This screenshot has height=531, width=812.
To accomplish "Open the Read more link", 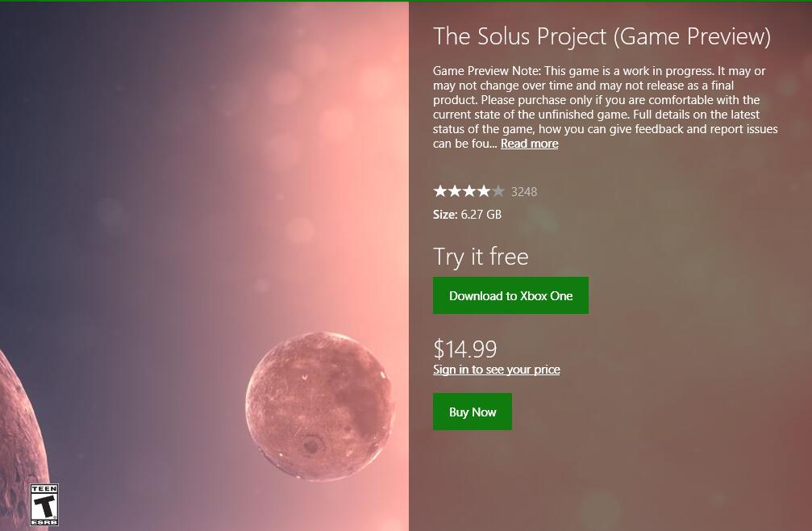I will tap(529, 144).
